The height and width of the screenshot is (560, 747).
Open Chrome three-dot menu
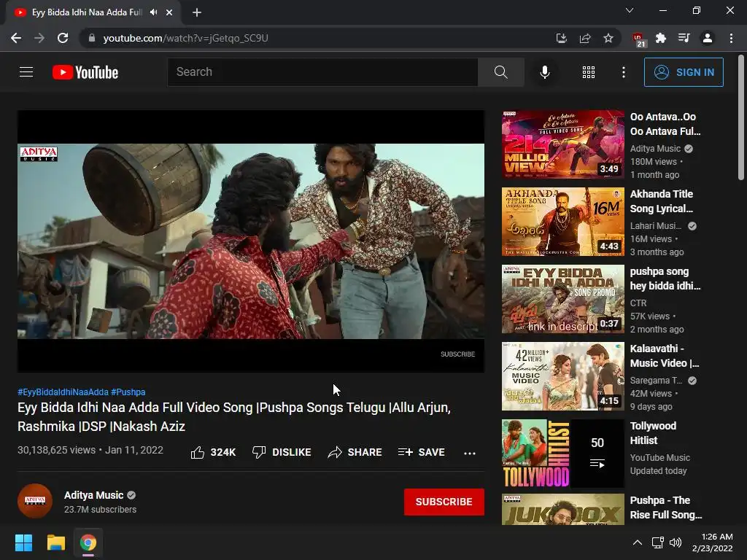(731, 38)
